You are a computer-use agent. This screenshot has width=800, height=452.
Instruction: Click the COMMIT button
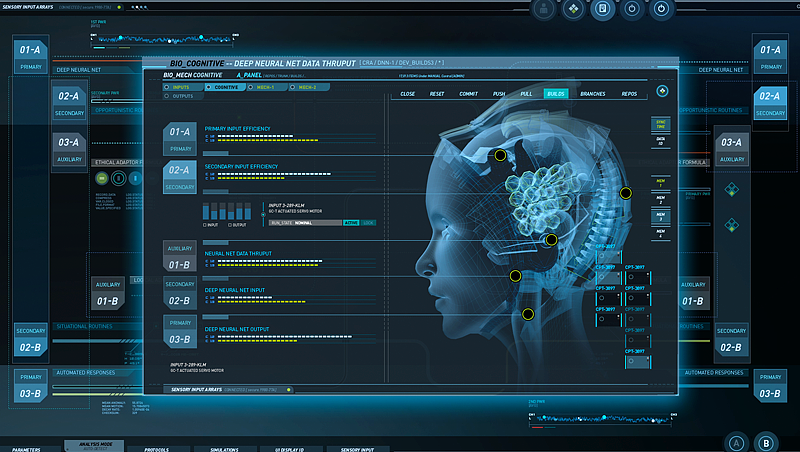click(x=468, y=93)
